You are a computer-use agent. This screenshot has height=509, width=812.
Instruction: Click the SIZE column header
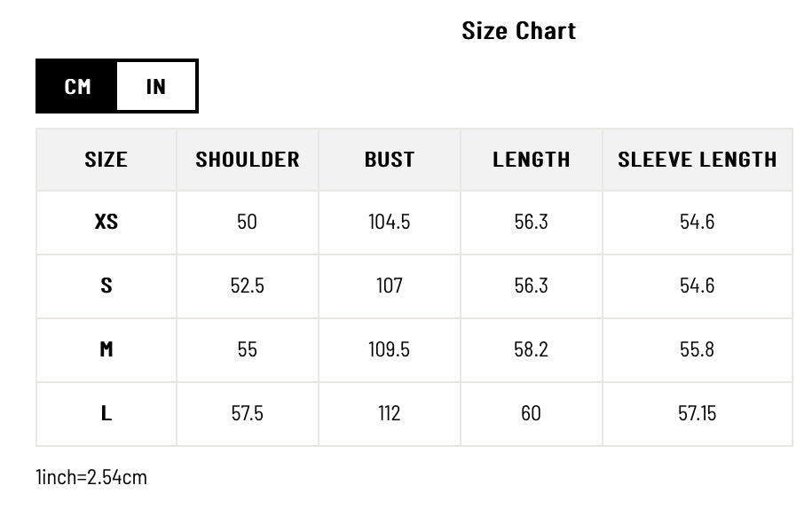tap(106, 160)
